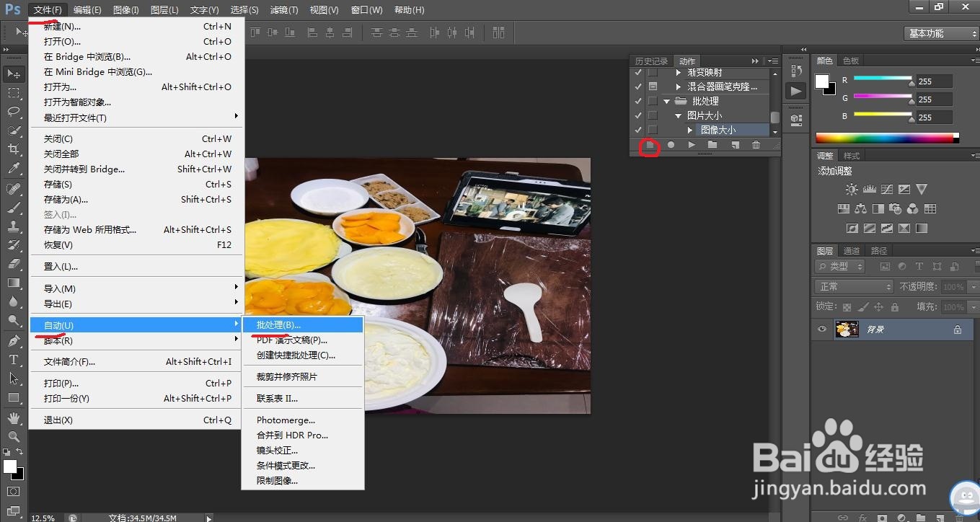Open the 滤镜(T) menu
980x522 pixels.
click(284, 10)
